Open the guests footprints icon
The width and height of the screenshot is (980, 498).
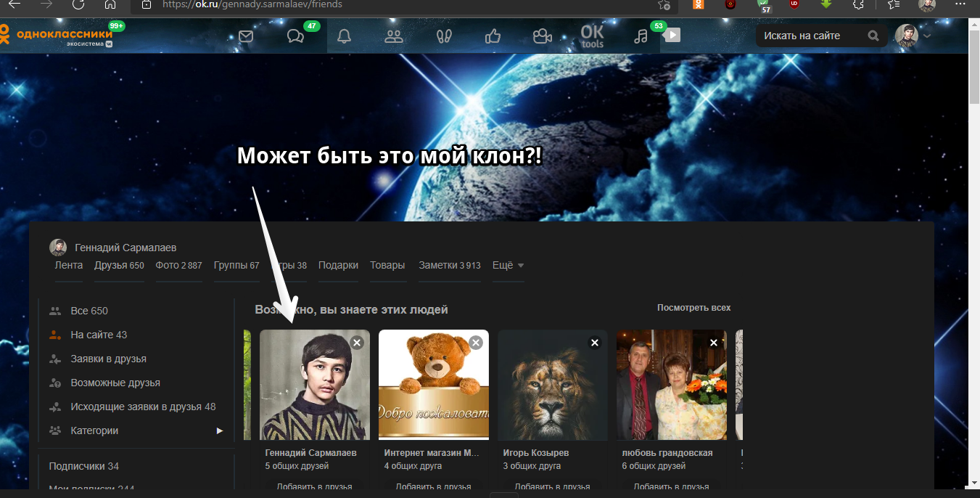[x=443, y=36]
